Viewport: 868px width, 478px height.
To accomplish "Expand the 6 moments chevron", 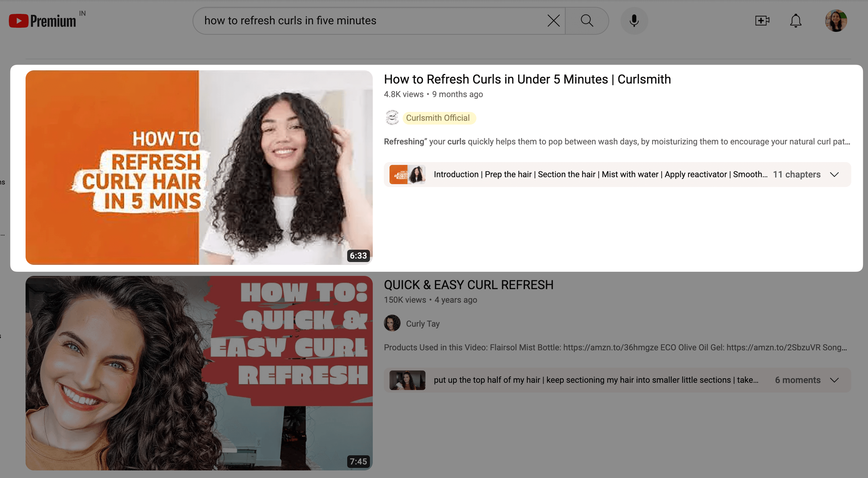I will click(x=834, y=380).
